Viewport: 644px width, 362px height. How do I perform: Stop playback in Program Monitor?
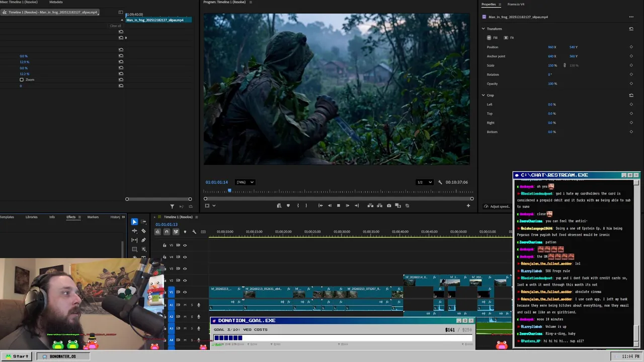click(x=338, y=206)
